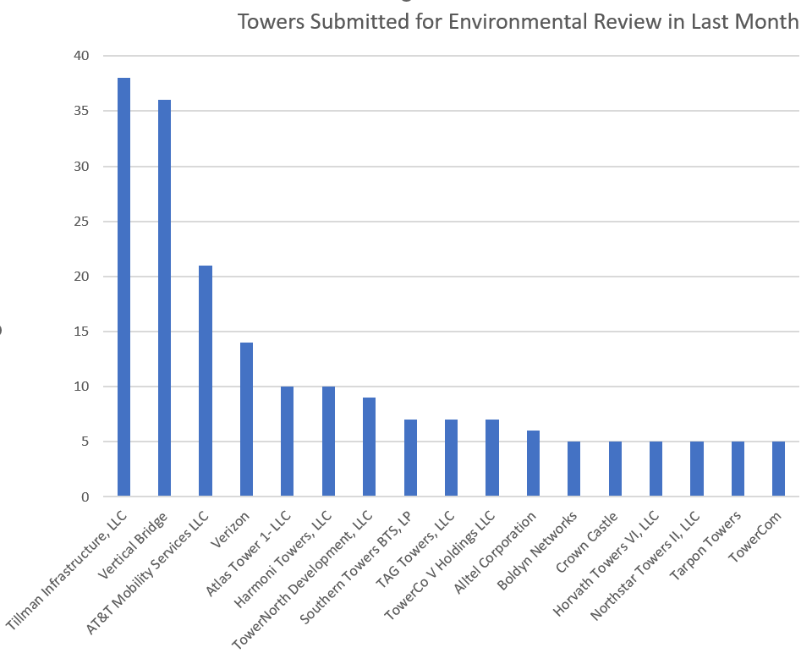
Task: Click the Vertical Bridge bar
Action: [164, 298]
